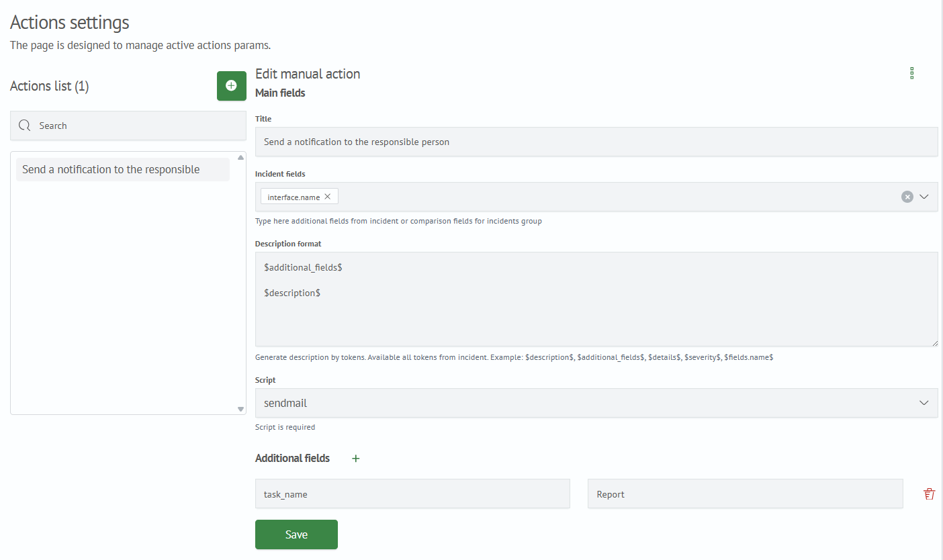Click the search magnifier icon
Image resolution: width=943 pixels, height=560 pixels.
25,126
